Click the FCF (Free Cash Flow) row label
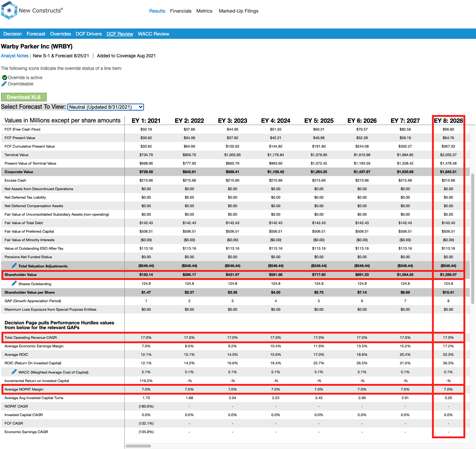 pos(22,129)
